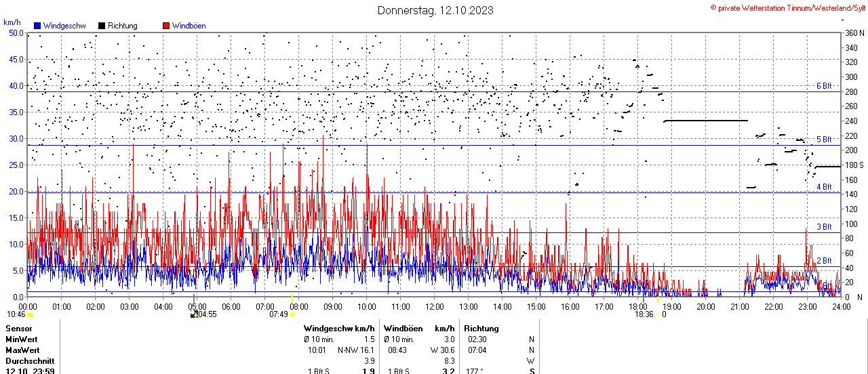Click the Durchschnitt row label

28,361
